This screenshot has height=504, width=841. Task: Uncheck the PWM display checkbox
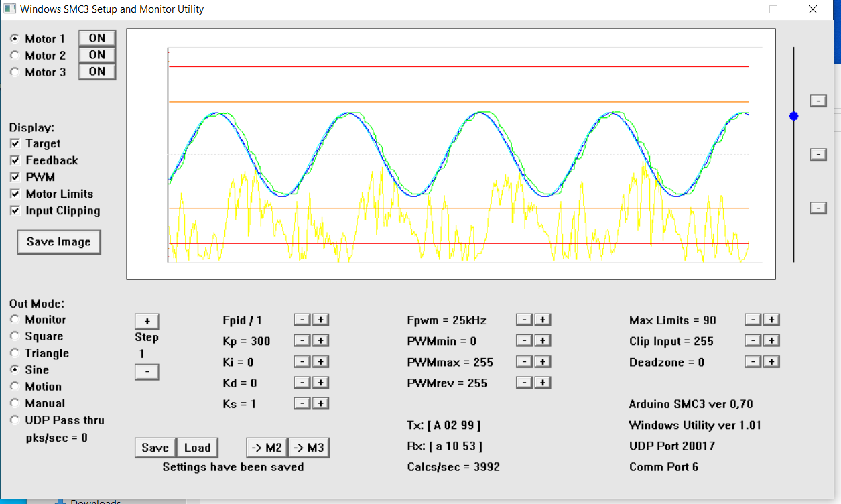pos(15,178)
